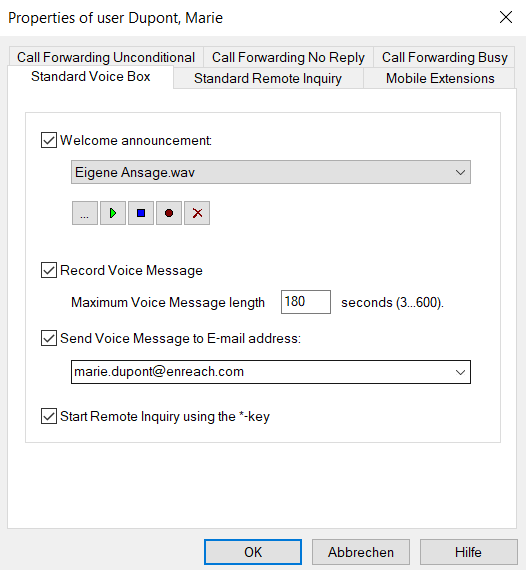Record a new announcement with the red dot
Image resolution: width=526 pixels, height=570 pixels.
169,213
